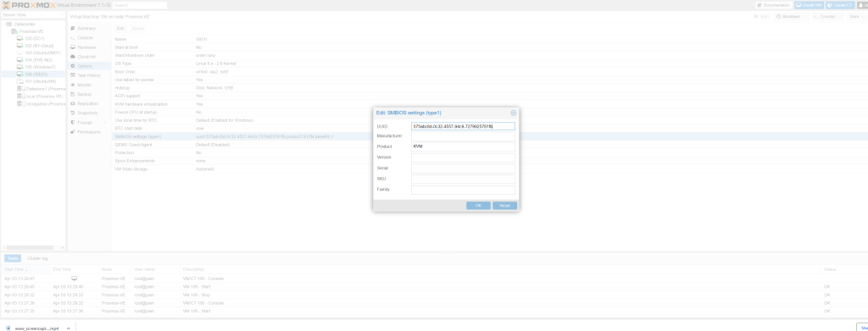Click Reset in the SMBIOS dialog

(505, 206)
